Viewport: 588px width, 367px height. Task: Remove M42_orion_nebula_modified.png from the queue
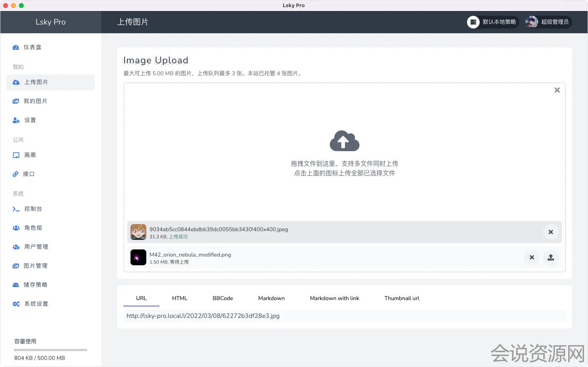coord(531,257)
